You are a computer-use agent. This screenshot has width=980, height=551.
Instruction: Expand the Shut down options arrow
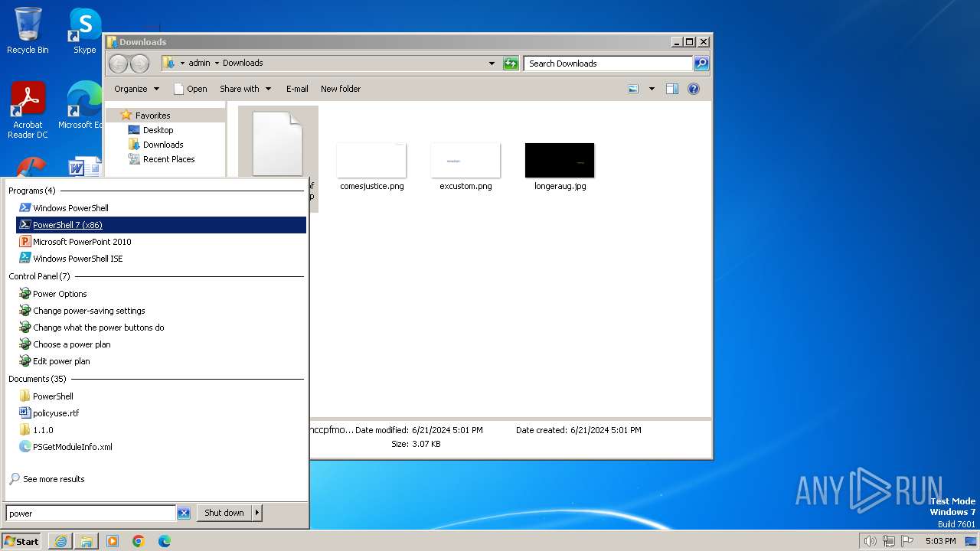pyautogui.click(x=257, y=513)
